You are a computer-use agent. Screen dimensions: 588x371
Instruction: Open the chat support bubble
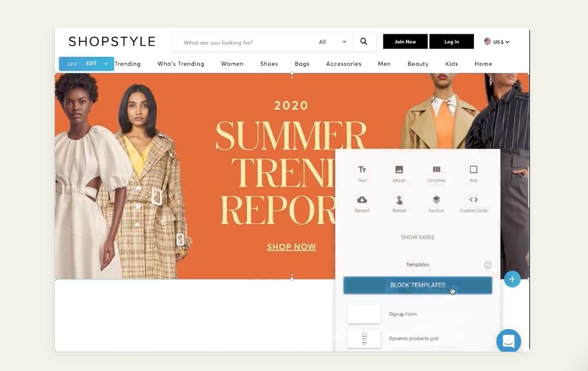(509, 341)
